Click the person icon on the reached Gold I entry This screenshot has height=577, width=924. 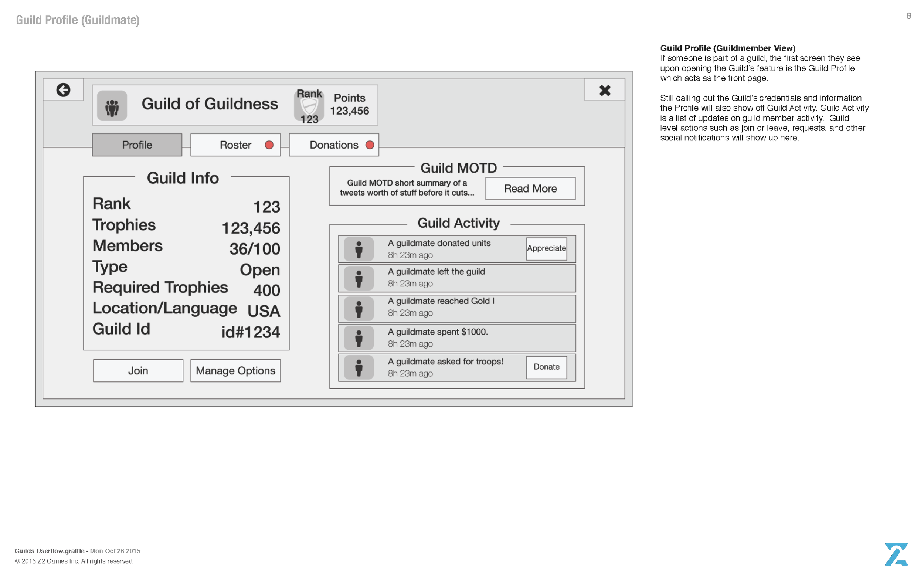point(359,308)
